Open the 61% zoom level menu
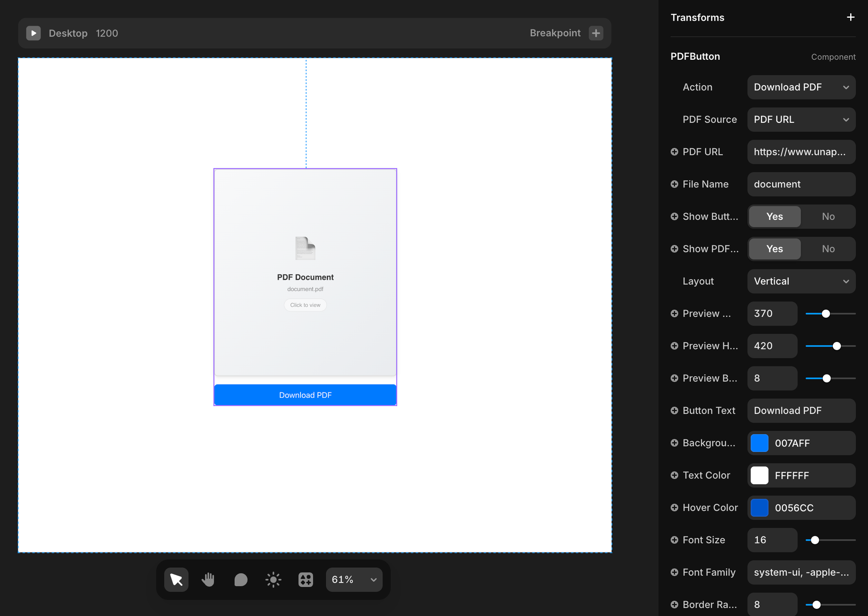 tap(354, 580)
